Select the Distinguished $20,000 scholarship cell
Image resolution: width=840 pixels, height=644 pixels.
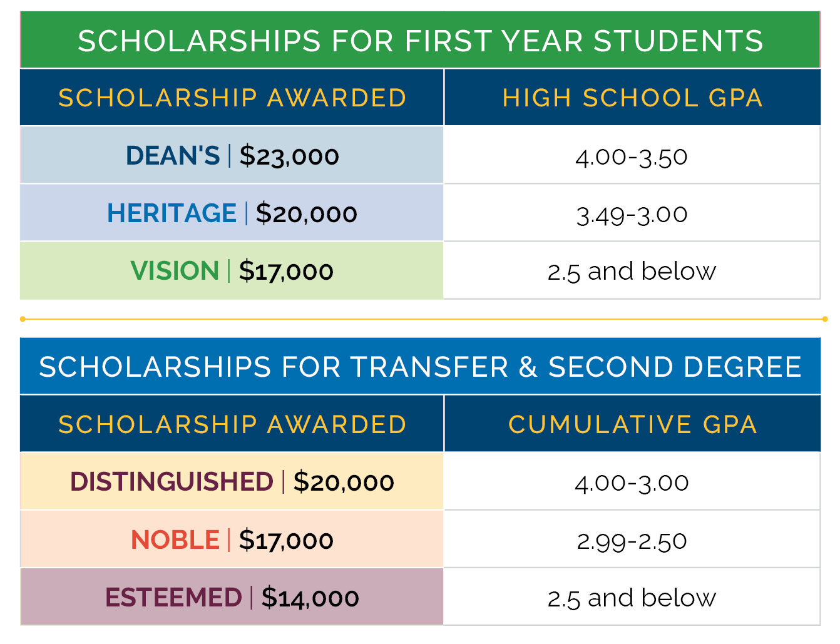(x=232, y=482)
